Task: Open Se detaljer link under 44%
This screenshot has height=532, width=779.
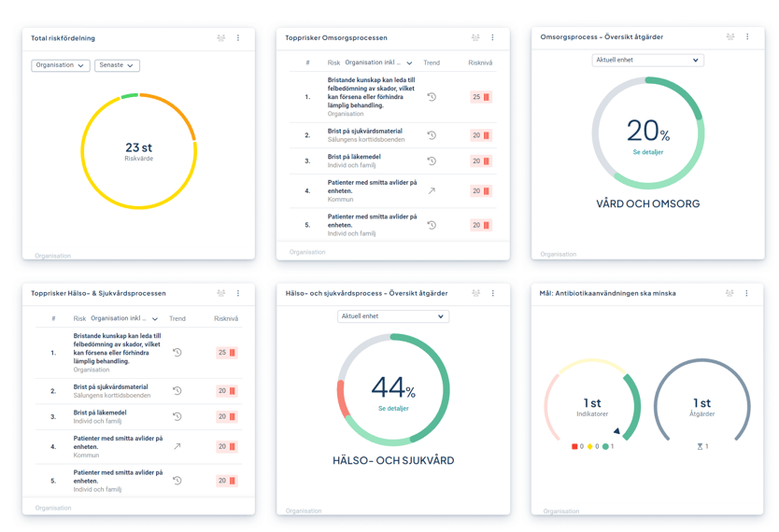Action: [x=393, y=408]
